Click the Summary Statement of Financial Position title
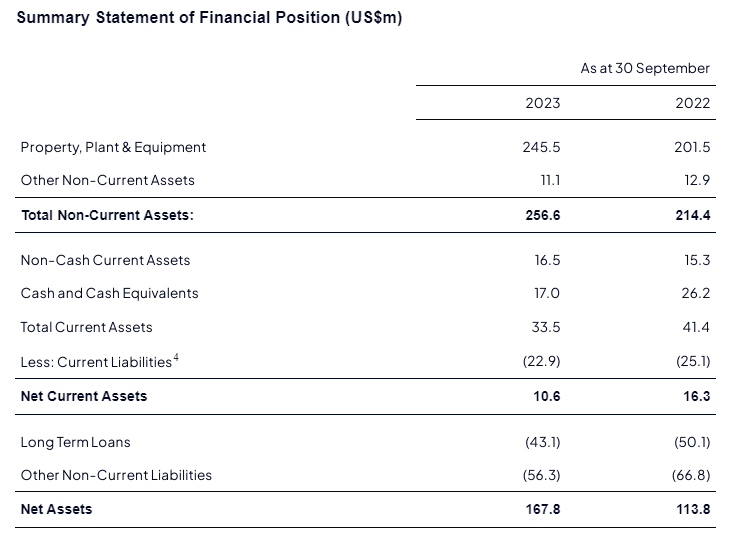This screenshot has width=746, height=557. 209,19
